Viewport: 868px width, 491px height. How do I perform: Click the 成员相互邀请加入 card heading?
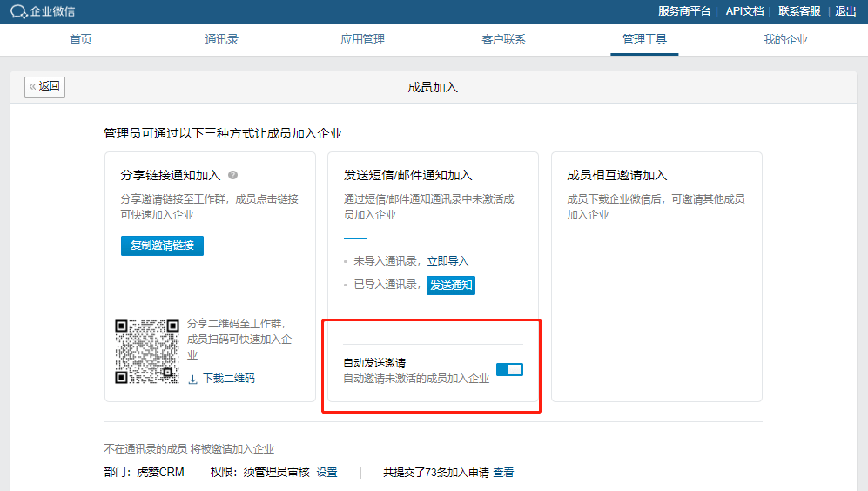(616, 176)
